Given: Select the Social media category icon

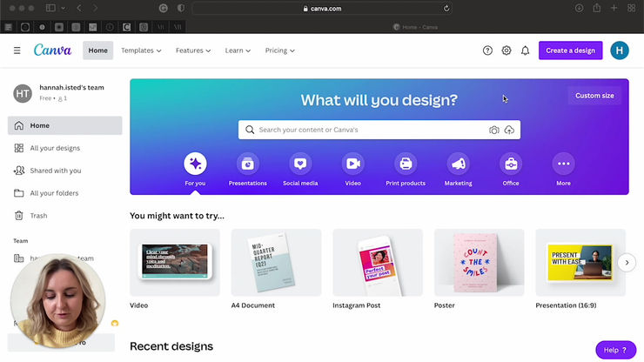Looking at the screenshot, I should point(300,164).
